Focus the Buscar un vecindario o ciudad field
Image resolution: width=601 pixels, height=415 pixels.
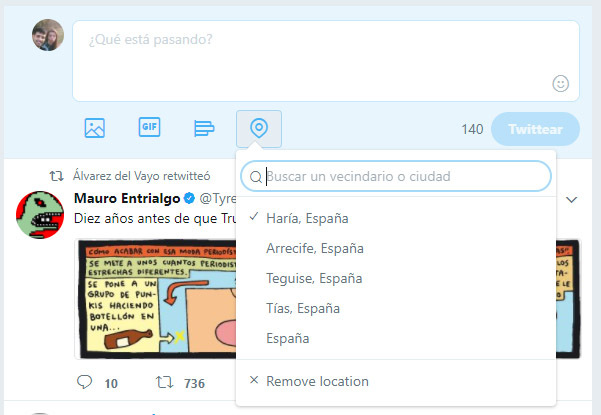pyautogui.click(x=396, y=176)
